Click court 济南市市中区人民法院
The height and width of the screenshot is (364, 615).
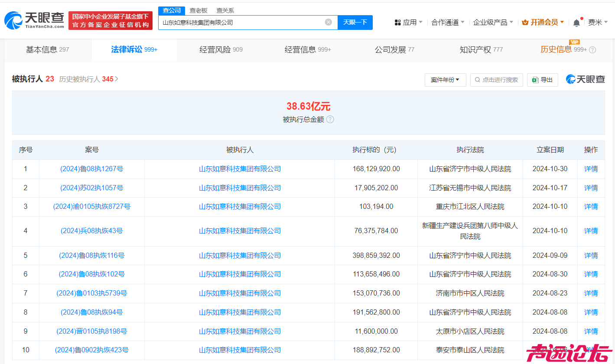(x=470, y=293)
